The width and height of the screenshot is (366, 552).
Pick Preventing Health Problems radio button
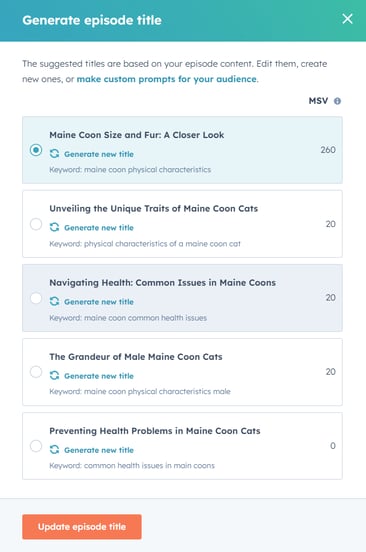click(36, 446)
